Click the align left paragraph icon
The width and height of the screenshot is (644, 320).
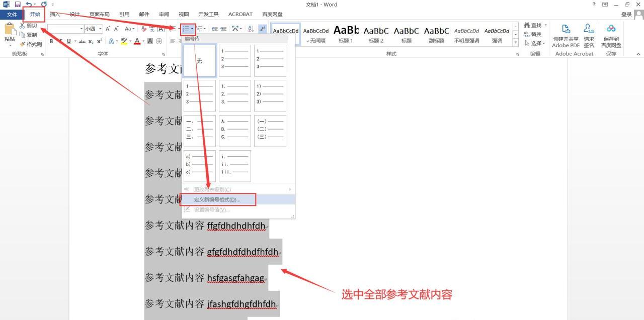point(173,41)
